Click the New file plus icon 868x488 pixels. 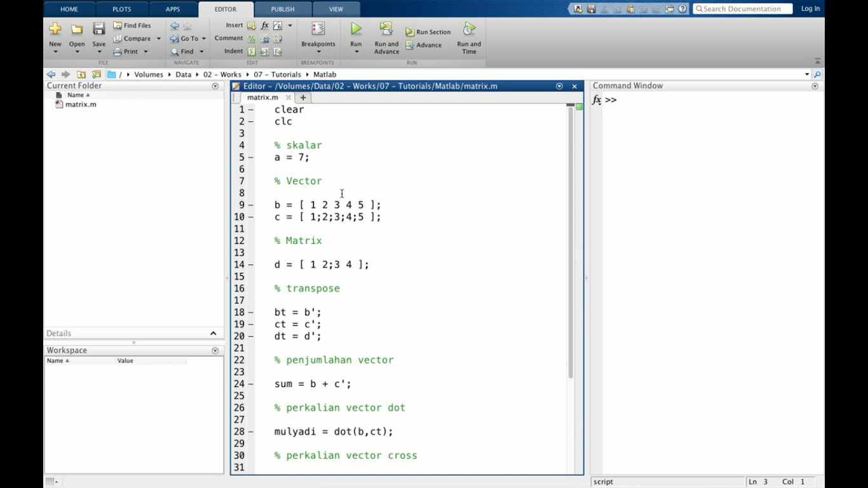(55, 29)
